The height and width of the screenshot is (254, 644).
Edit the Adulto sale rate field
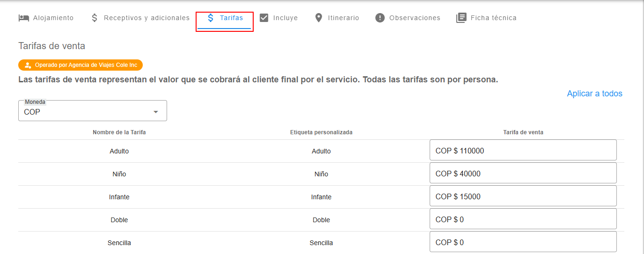tap(523, 151)
